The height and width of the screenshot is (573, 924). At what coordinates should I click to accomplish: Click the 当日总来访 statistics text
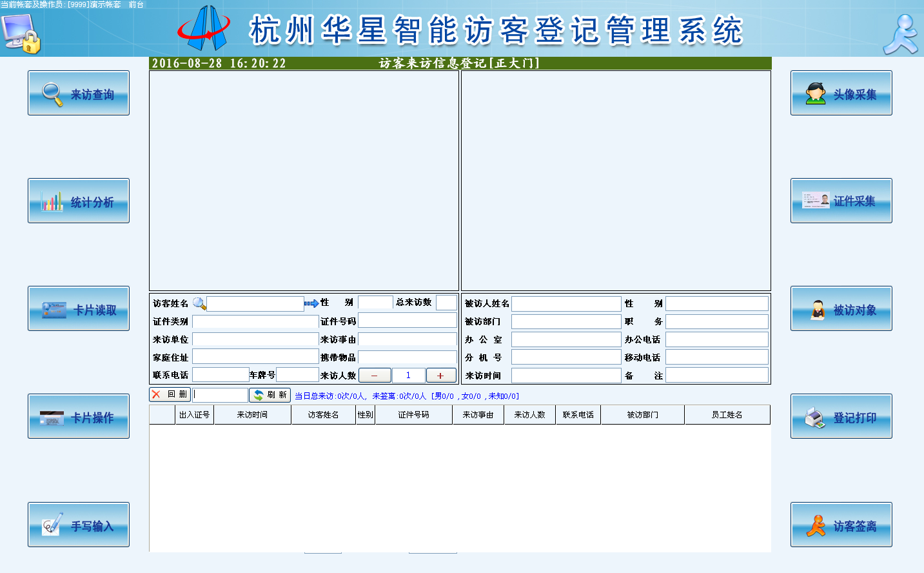tap(406, 396)
